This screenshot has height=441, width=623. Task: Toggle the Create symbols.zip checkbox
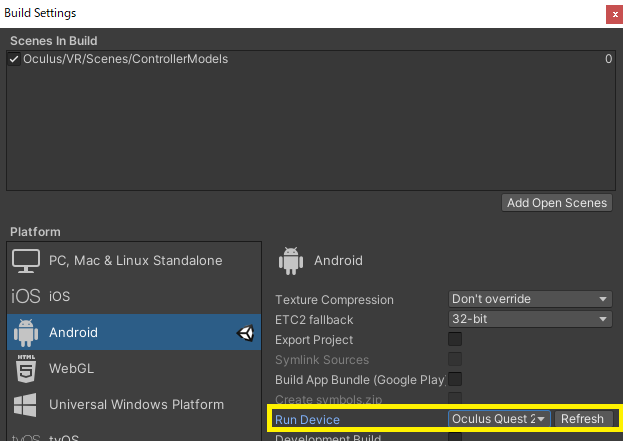point(455,398)
